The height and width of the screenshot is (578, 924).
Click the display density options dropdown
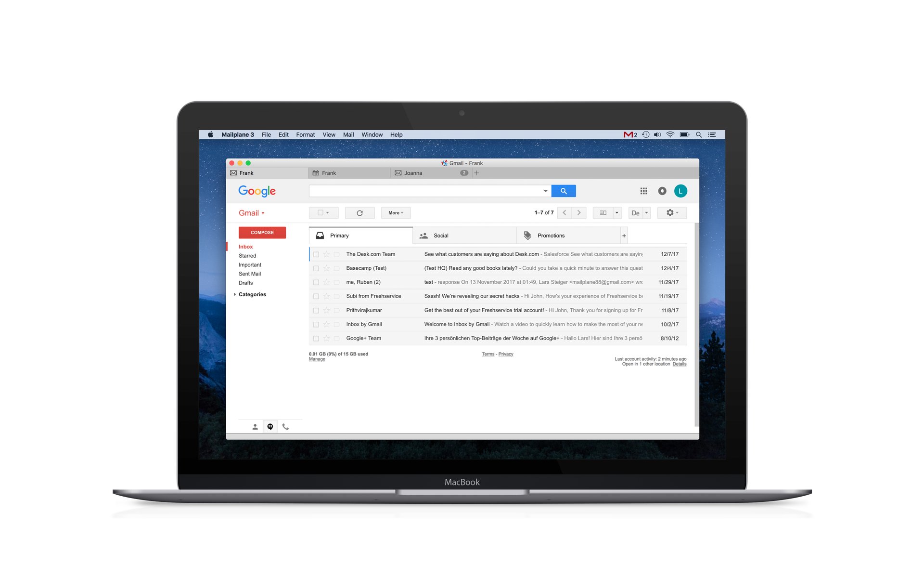coord(639,212)
